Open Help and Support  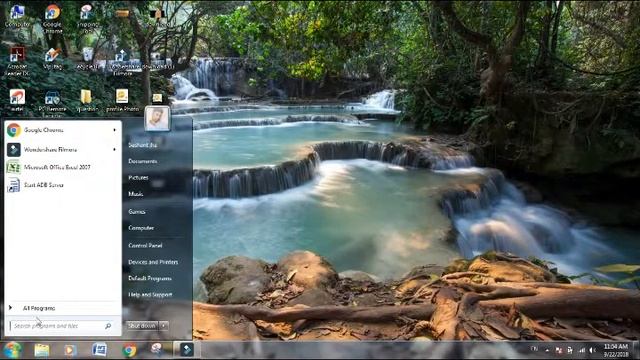click(x=150, y=294)
